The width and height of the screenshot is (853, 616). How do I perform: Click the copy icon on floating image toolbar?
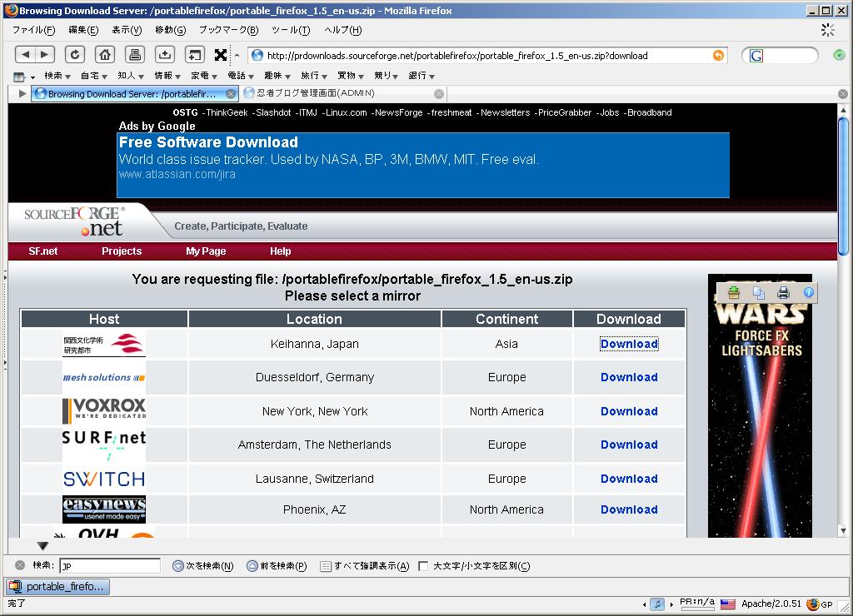(759, 293)
